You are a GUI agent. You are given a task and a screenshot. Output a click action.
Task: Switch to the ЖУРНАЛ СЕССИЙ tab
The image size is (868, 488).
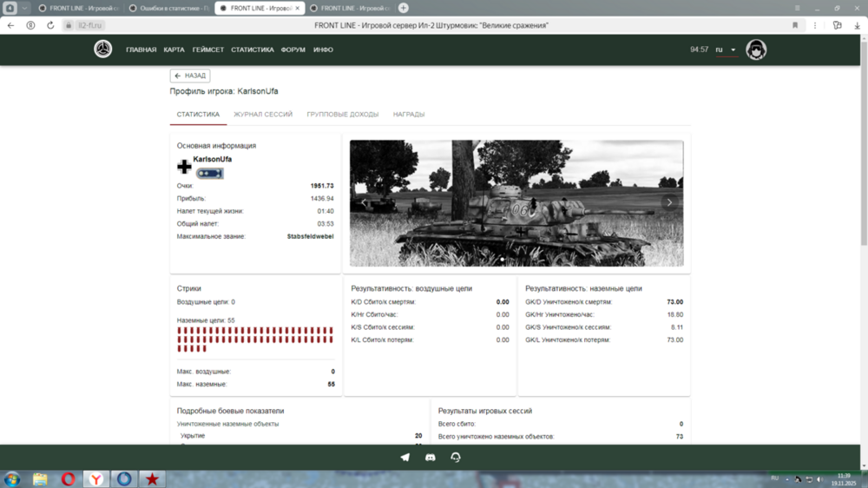point(263,115)
